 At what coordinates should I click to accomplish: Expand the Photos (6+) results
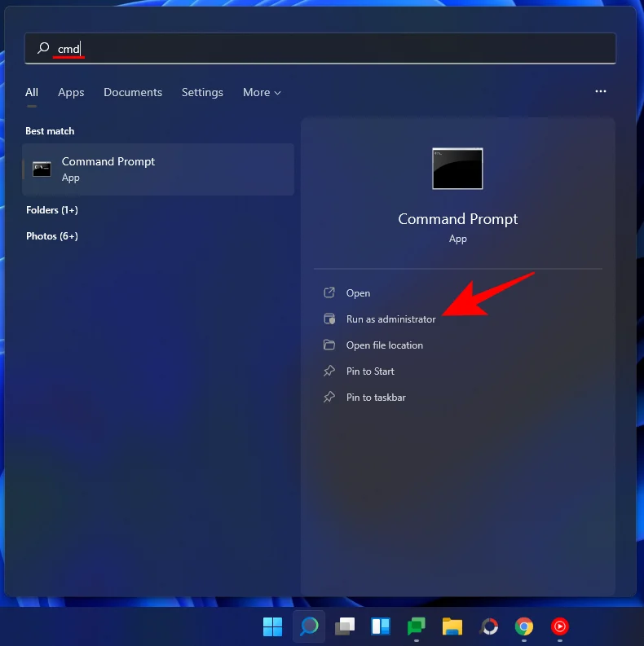click(x=52, y=236)
